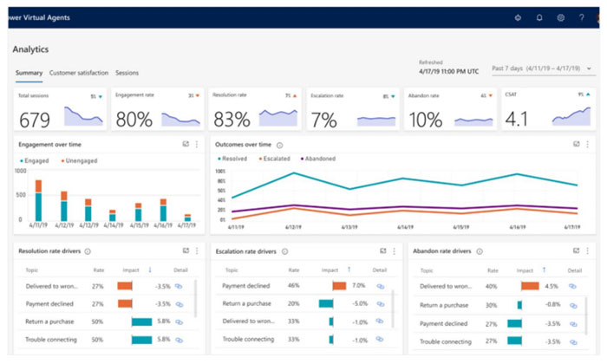Sort Abandon rate drivers by Impact arrow
This screenshot has width=607, height=364.
click(544, 270)
